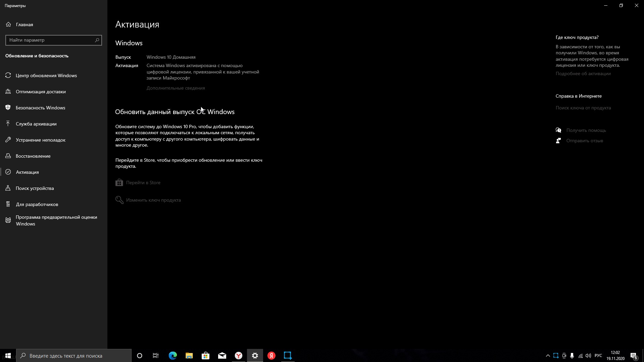Select Устранение неполадок menu item
Image resolution: width=644 pixels, height=362 pixels.
point(41,140)
